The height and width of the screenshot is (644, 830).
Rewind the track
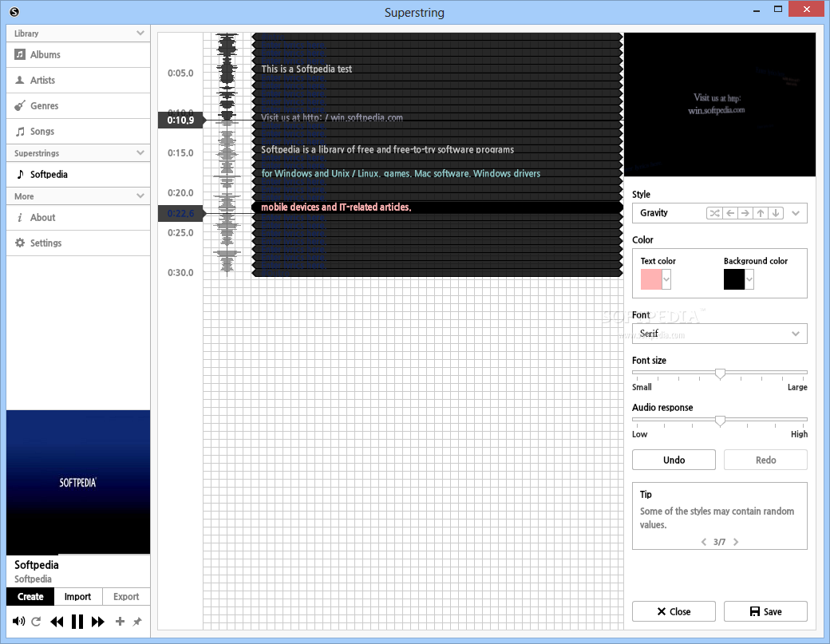(x=57, y=621)
